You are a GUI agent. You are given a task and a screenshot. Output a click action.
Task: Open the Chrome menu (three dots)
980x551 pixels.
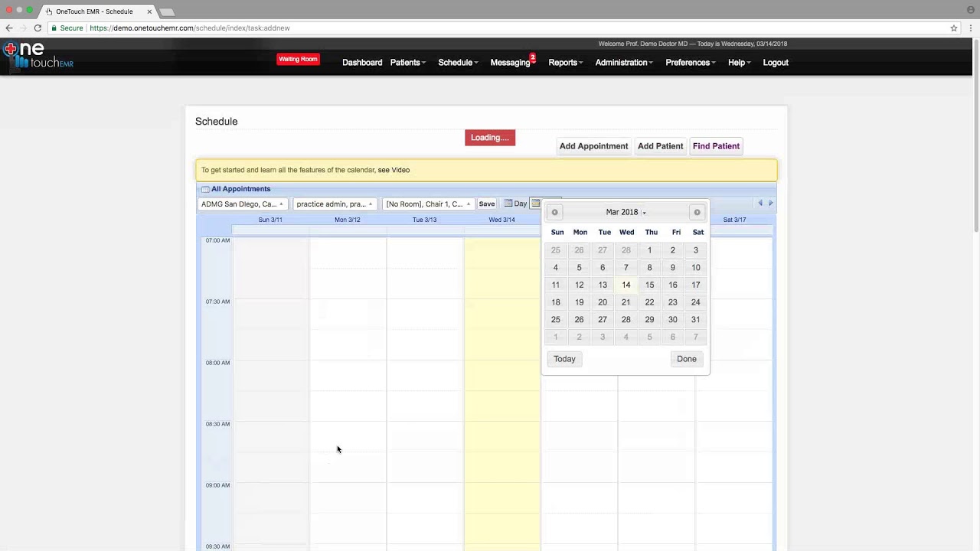click(x=971, y=28)
